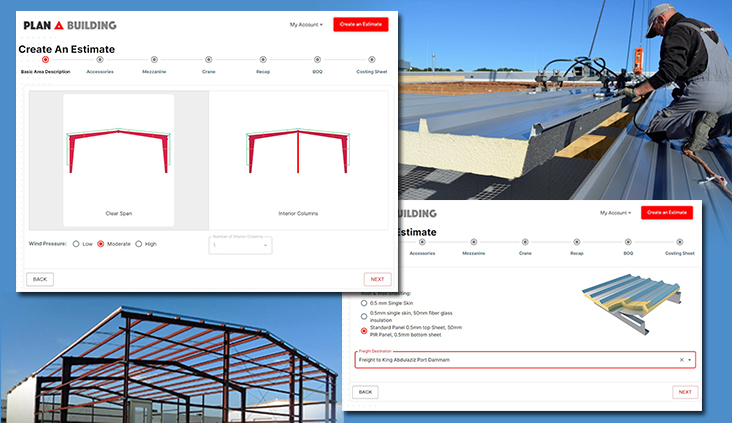
Task: Click Create an Estimate in the frame-type window
Action: click(361, 24)
